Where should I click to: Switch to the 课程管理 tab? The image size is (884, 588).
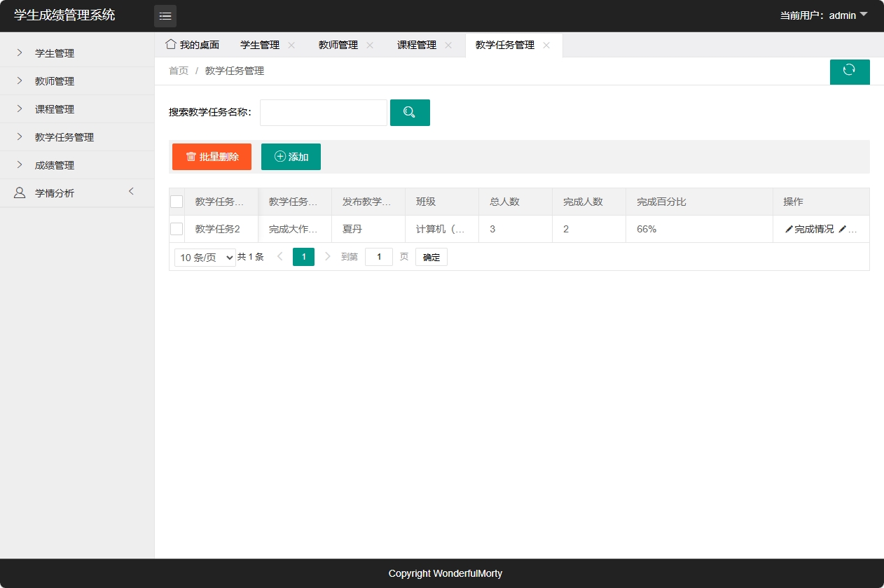(417, 44)
